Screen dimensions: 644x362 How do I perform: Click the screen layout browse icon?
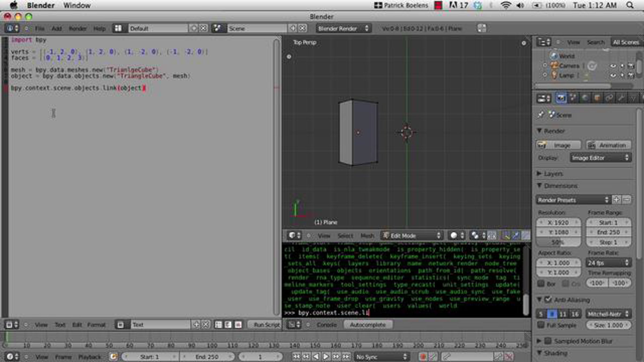click(120, 28)
